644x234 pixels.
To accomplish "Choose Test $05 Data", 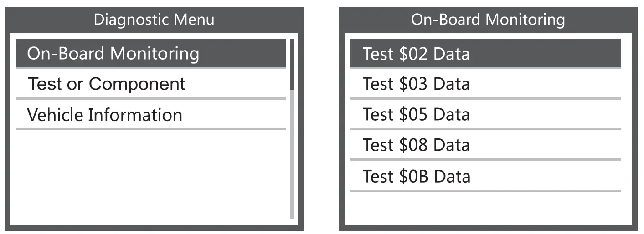I will coord(485,115).
